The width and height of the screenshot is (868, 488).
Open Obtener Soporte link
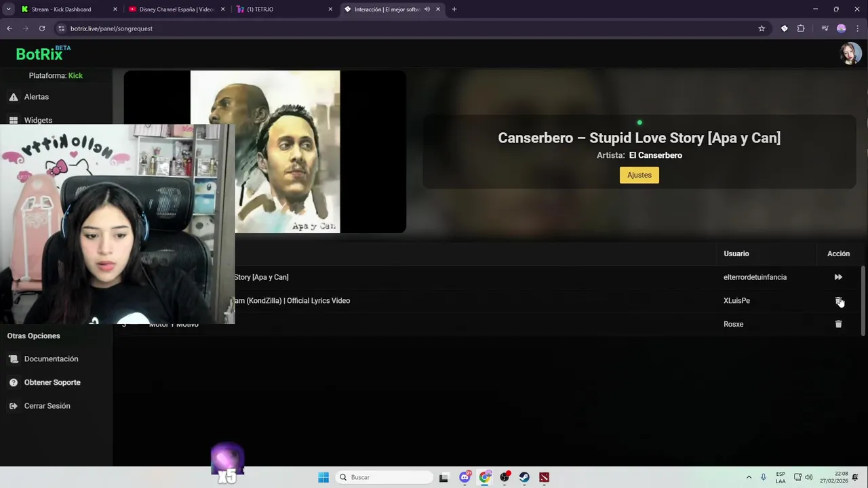pos(52,382)
